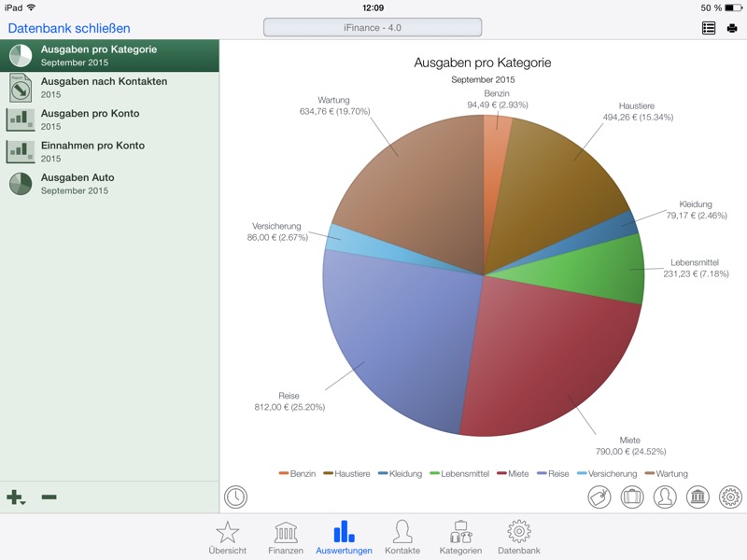Switch to the Finanzen tab
The height and width of the screenshot is (560, 747).
pos(285,538)
